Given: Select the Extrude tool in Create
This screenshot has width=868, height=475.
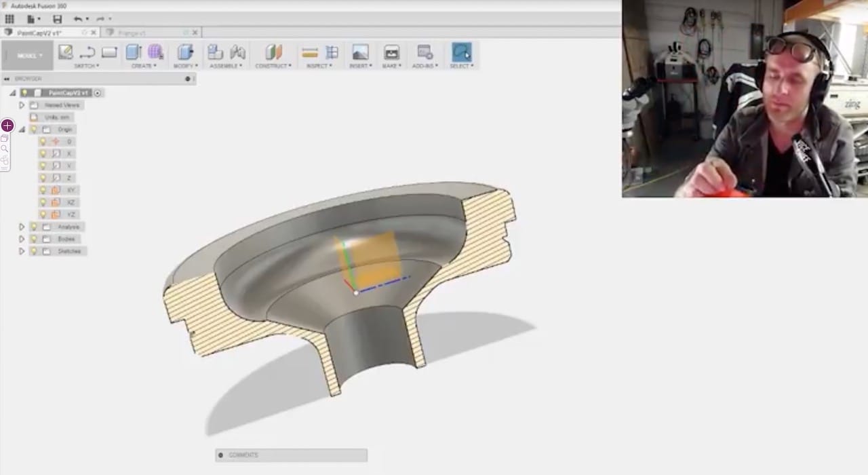Looking at the screenshot, I should coord(133,52).
